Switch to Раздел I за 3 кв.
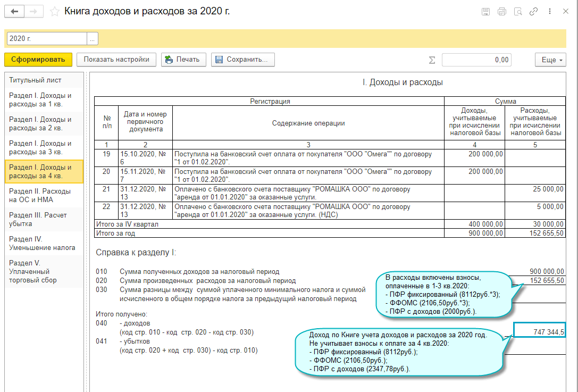The width and height of the screenshot is (578, 392). [44, 147]
